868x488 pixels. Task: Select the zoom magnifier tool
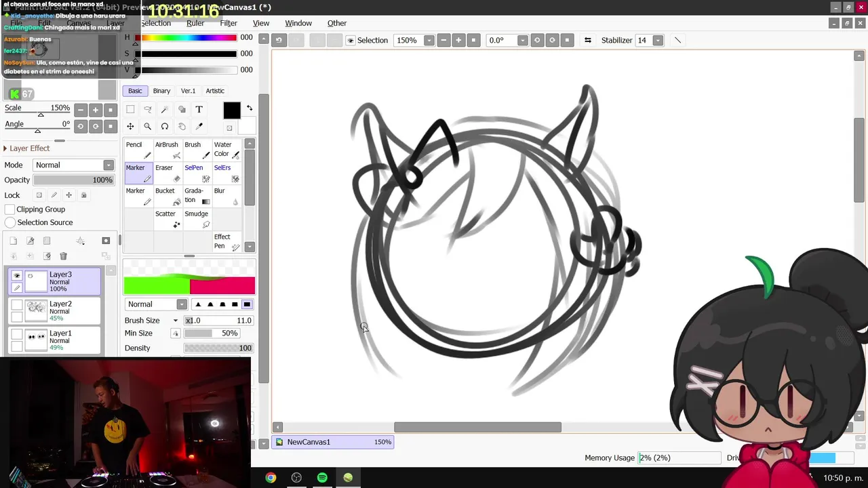point(147,126)
